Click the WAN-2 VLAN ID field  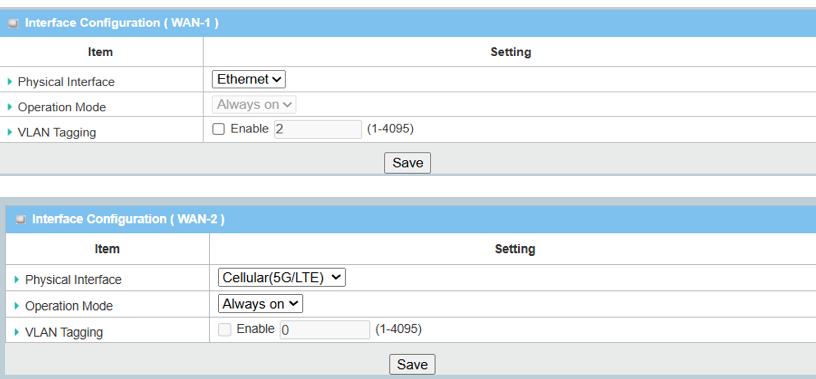(325, 330)
